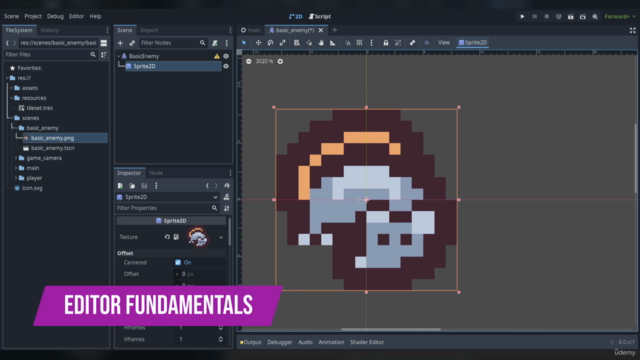Expand the assets folder
Image resolution: width=640 pixels, height=360 pixels.
(11, 88)
